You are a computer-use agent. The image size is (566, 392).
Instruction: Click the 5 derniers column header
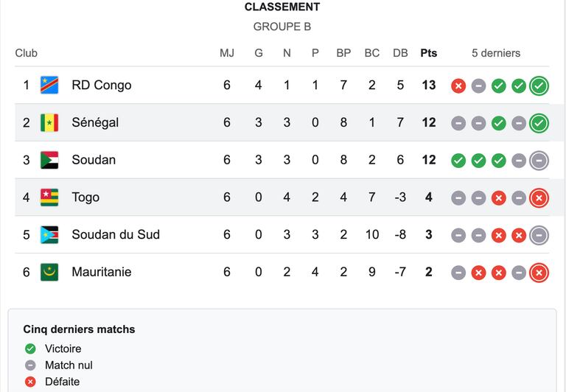tap(495, 53)
